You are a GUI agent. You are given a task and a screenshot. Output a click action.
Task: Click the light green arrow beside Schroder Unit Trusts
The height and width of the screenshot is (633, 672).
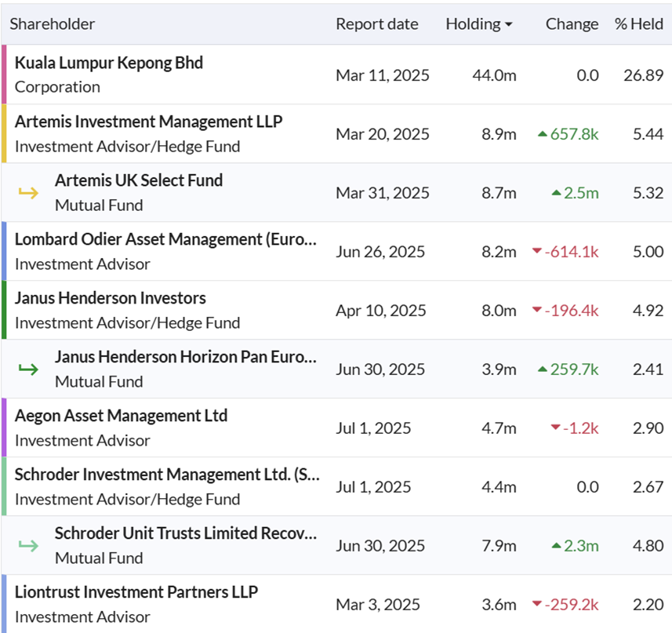pyautogui.click(x=28, y=546)
